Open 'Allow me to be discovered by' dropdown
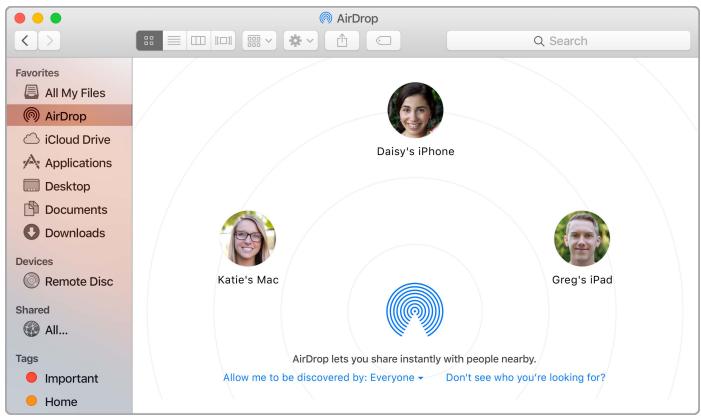Viewport: 701px width, 417px height. (323, 378)
